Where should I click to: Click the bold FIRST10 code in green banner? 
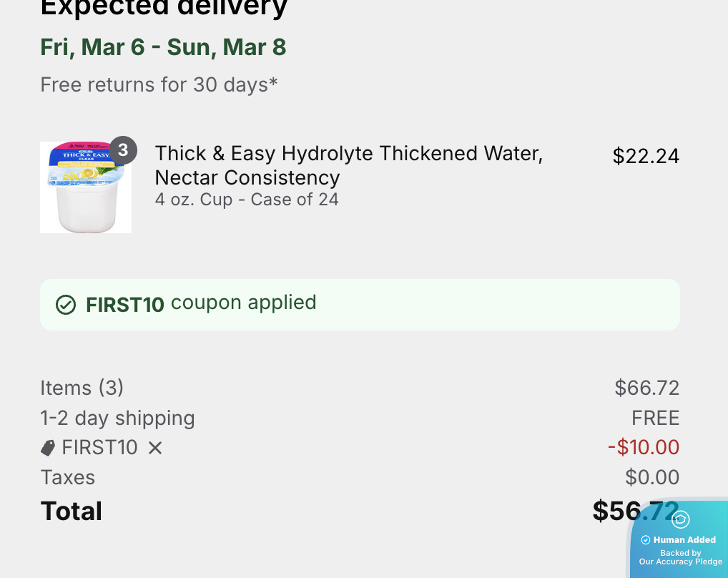pos(125,305)
